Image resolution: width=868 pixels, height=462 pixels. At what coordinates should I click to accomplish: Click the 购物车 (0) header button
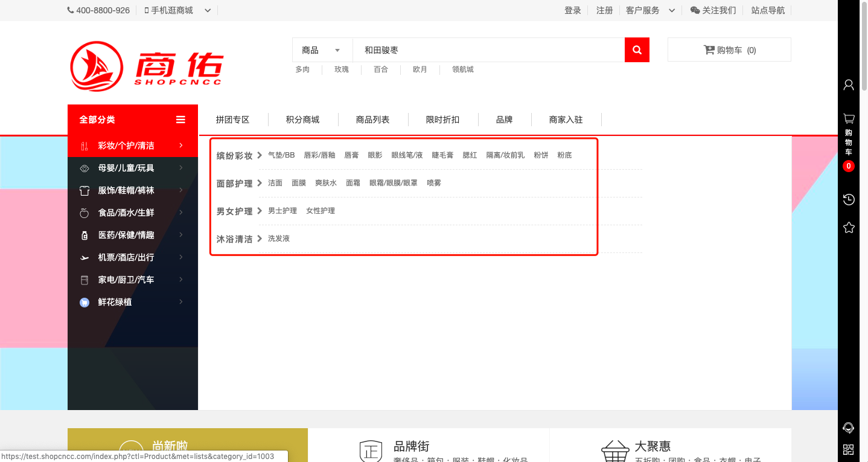(x=729, y=50)
